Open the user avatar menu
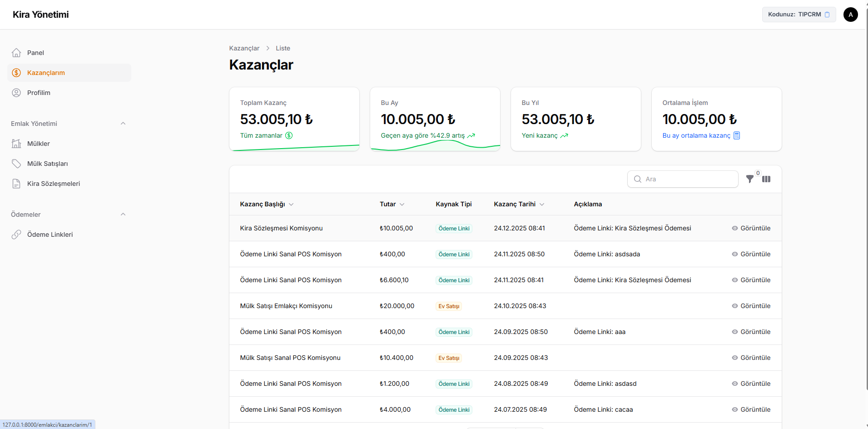Image resolution: width=868 pixels, height=429 pixels. 850,15
